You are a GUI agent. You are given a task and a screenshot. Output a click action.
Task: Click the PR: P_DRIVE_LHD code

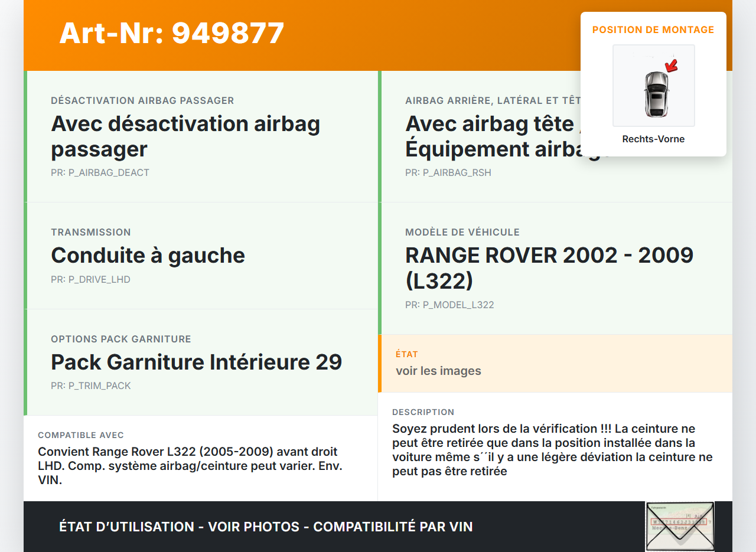(91, 279)
